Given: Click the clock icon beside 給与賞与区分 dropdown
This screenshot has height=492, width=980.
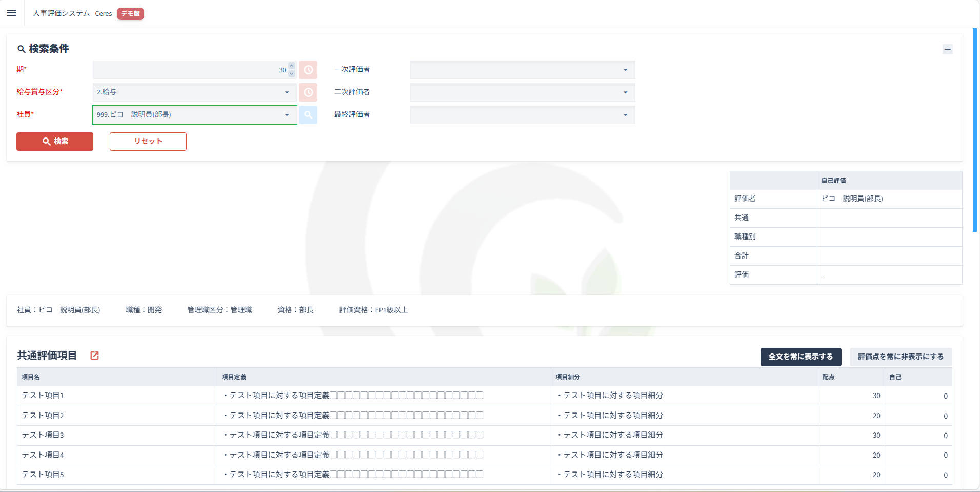Looking at the screenshot, I should click(308, 92).
